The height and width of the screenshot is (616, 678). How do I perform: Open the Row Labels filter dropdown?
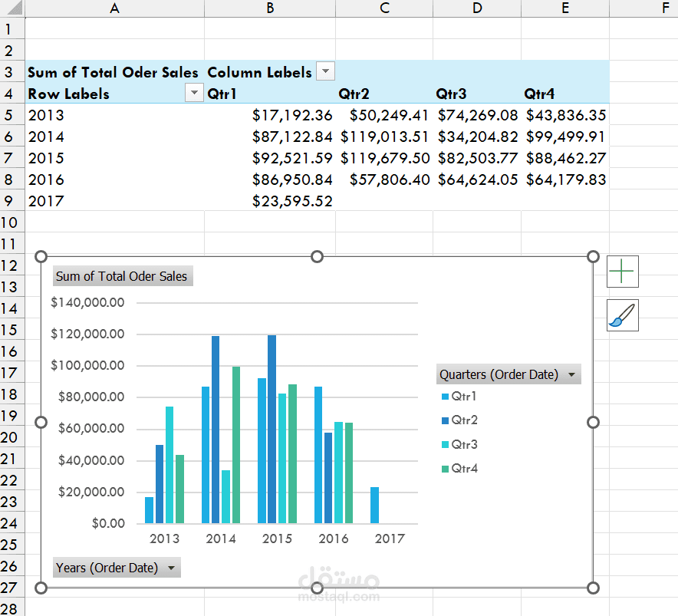coord(194,92)
